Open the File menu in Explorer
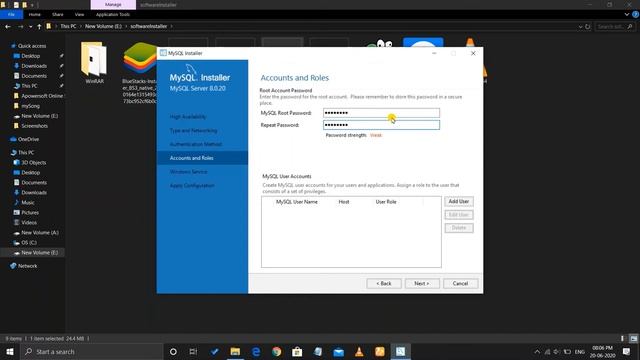The height and width of the screenshot is (360, 640). pyautogui.click(x=11, y=14)
